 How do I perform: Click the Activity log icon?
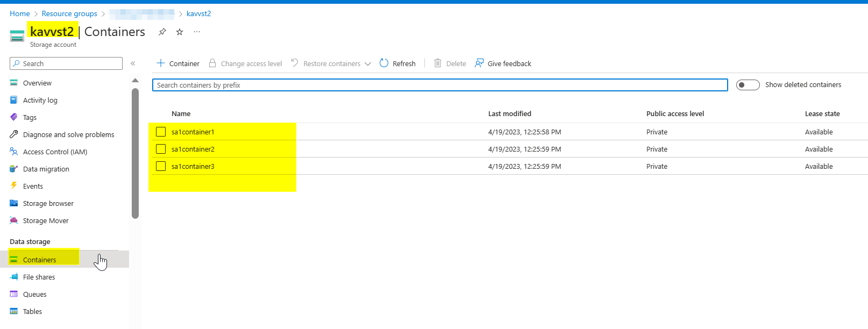(x=14, y=100)
